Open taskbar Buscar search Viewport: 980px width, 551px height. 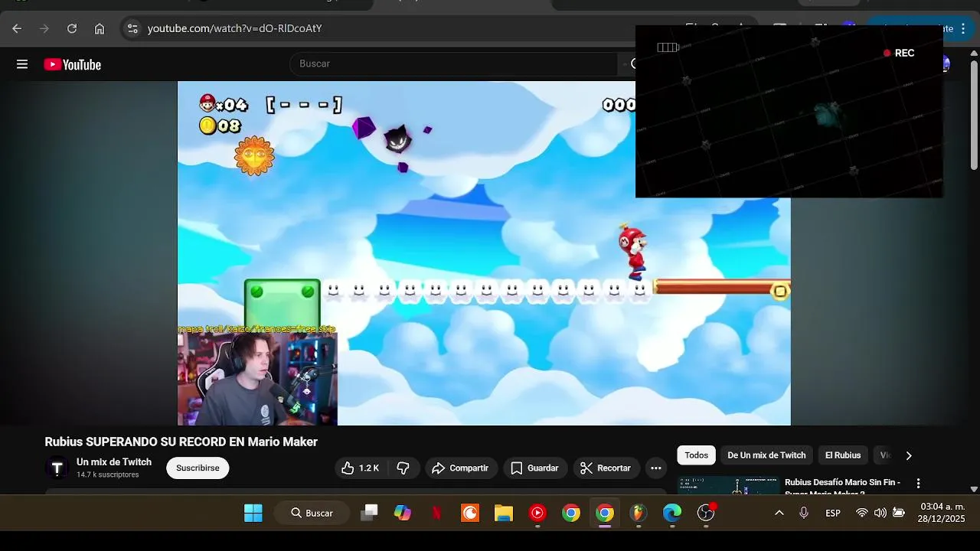[312, 513]
